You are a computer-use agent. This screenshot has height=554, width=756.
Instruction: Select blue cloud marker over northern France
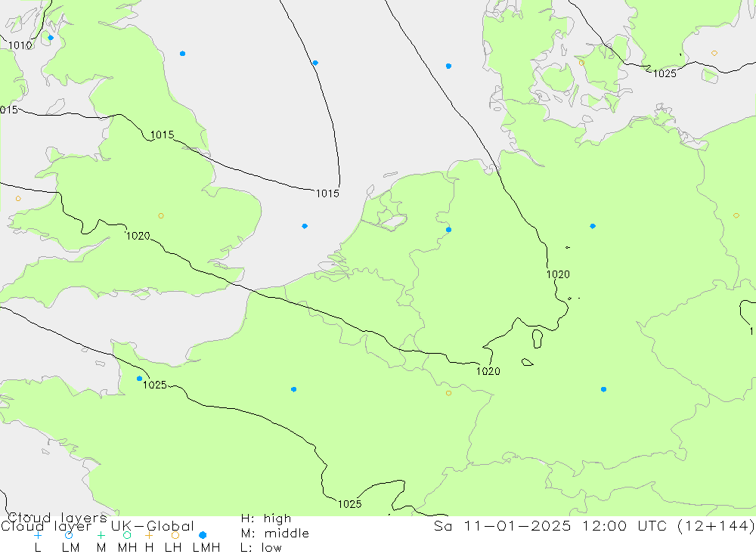(293, 389)
